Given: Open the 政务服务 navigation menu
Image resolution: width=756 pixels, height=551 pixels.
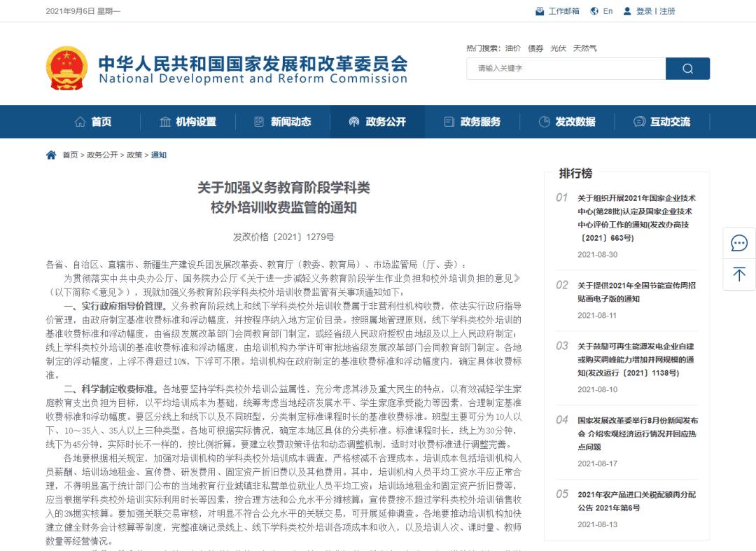Looking at the screenshot, I should [472, 122].
